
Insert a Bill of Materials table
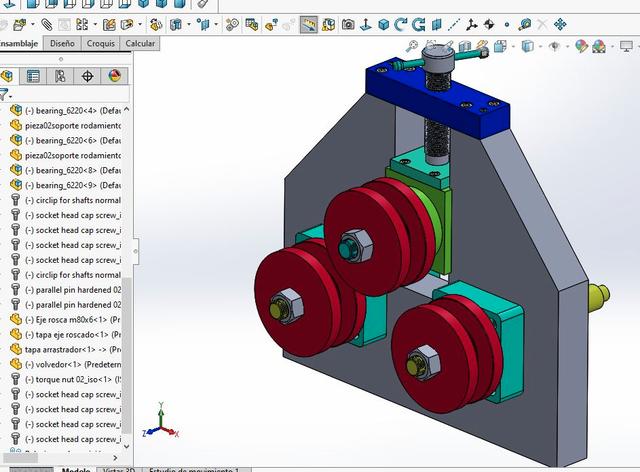252,25
